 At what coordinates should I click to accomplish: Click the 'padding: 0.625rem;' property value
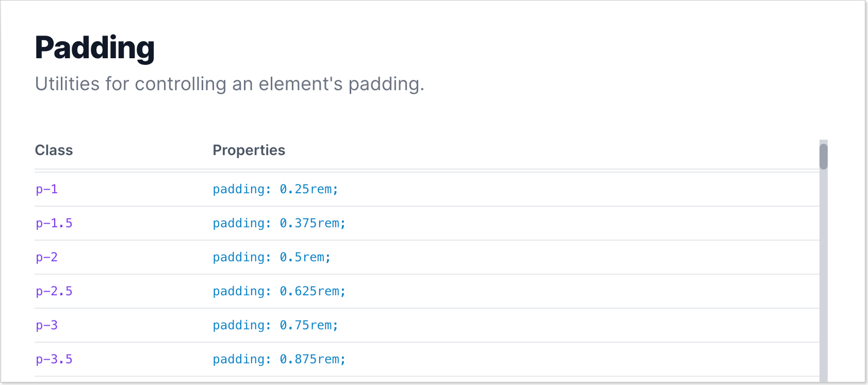279,291
